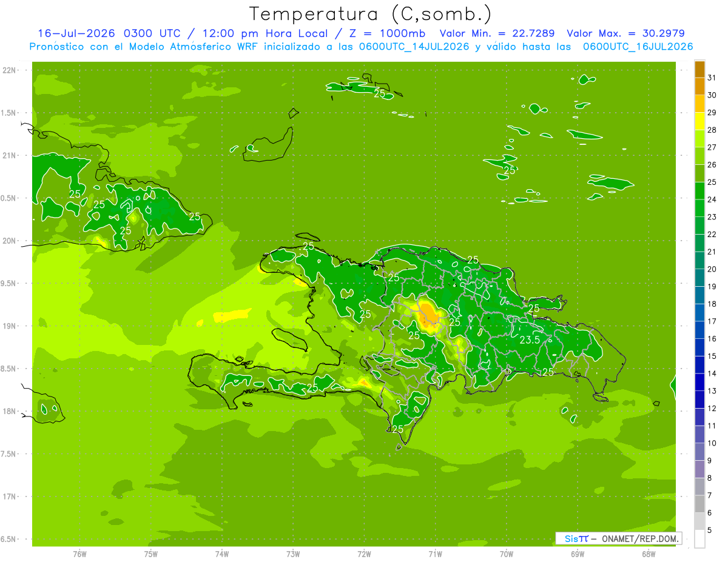This screenshot has width=728, height=562.
Task: Click the "8.5N" latitude axis label
Action: point(9,369)
